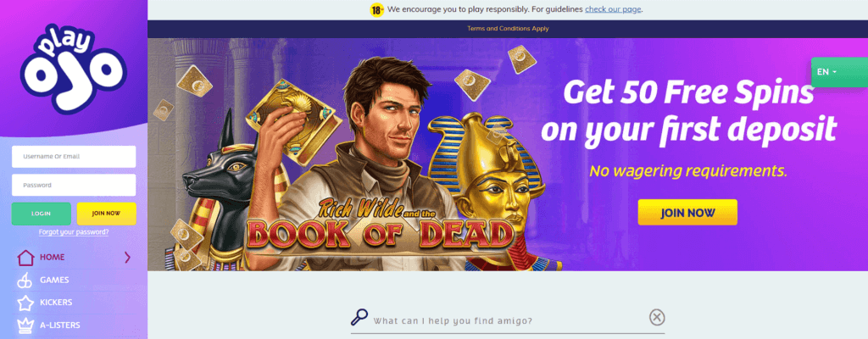Click the 18+ age restriction badge
Screen dimensions: 868x339
click(377, 9)
